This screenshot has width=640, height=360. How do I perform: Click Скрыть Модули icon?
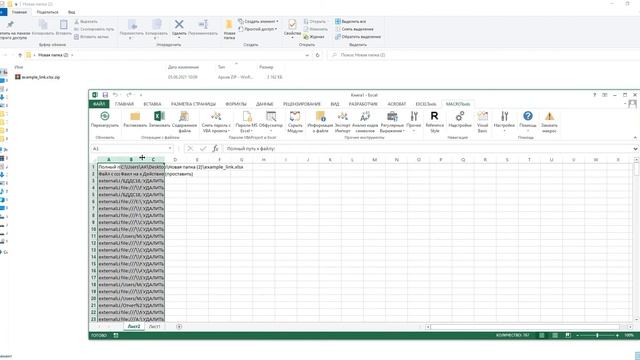[295, 116]
